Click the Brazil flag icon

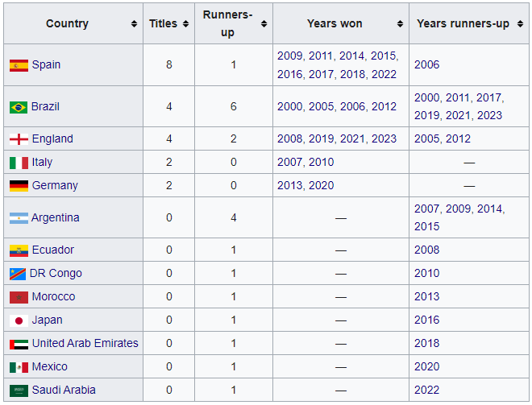19,107
